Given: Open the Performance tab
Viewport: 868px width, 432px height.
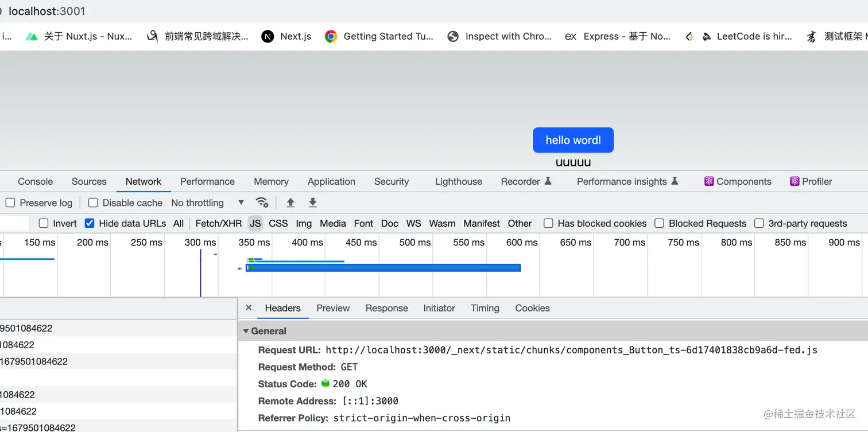Looking at the screenshot, I should pos(207,181).
